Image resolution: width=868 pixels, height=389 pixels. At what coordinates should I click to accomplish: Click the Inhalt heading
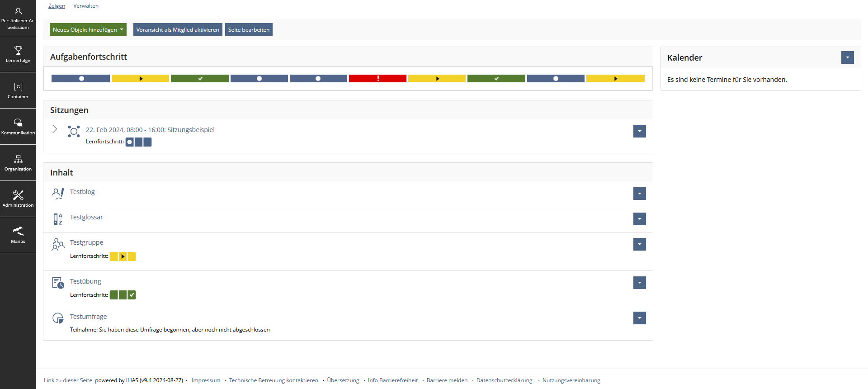point(61,173)
